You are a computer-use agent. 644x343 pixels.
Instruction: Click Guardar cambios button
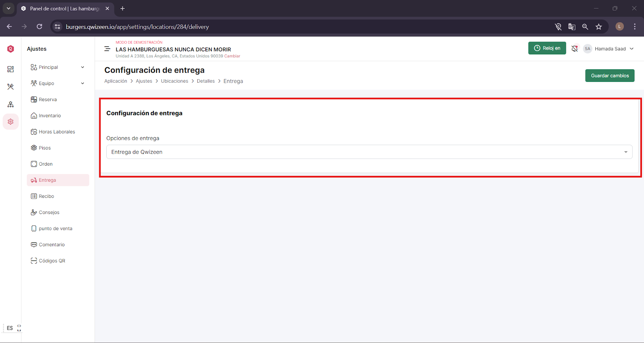(x=610, y=76)
